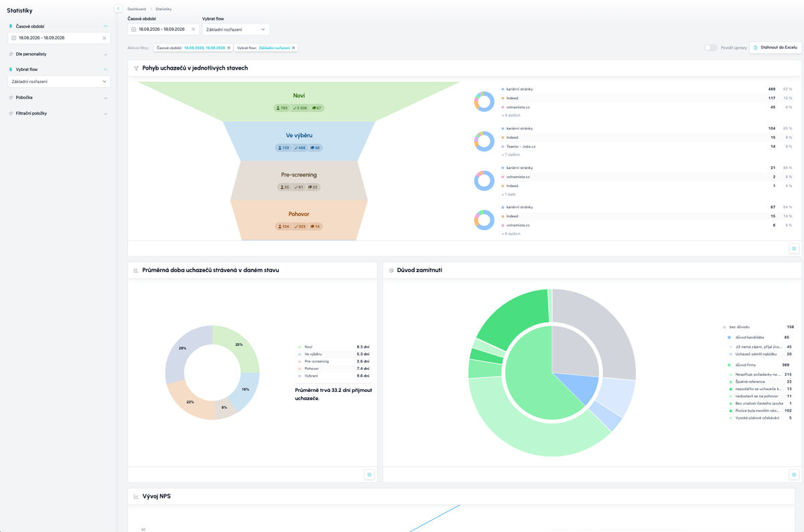Show more sources via + 7 dalších

[511, 155]
